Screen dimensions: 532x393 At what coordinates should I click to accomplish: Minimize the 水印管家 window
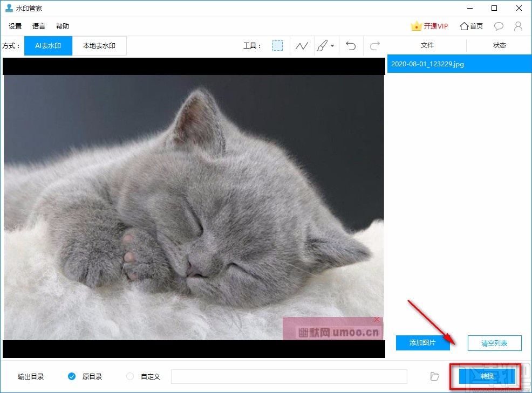[x=470, y=8]
